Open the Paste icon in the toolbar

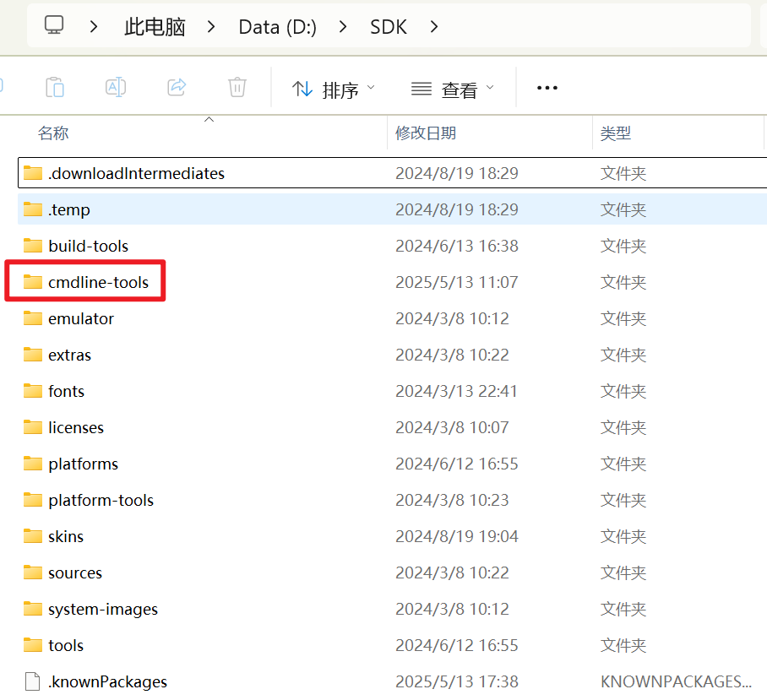click(x=54, y=87)
